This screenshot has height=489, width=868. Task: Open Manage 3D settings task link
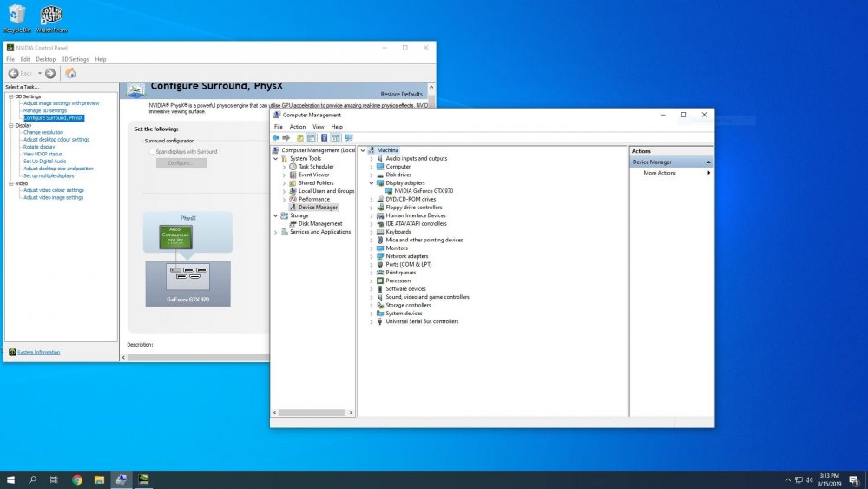coord(45,111)
